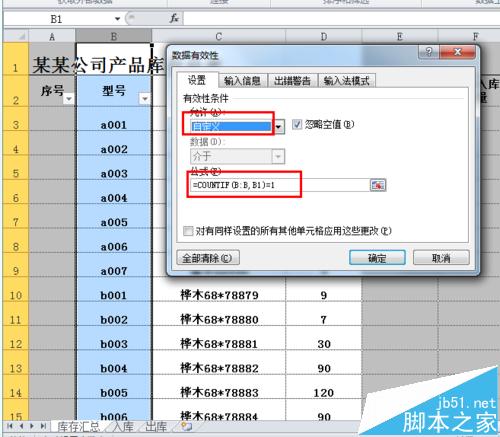Switch to the 输入信息 tab
500x437 pixels.
tap(242, 81)
